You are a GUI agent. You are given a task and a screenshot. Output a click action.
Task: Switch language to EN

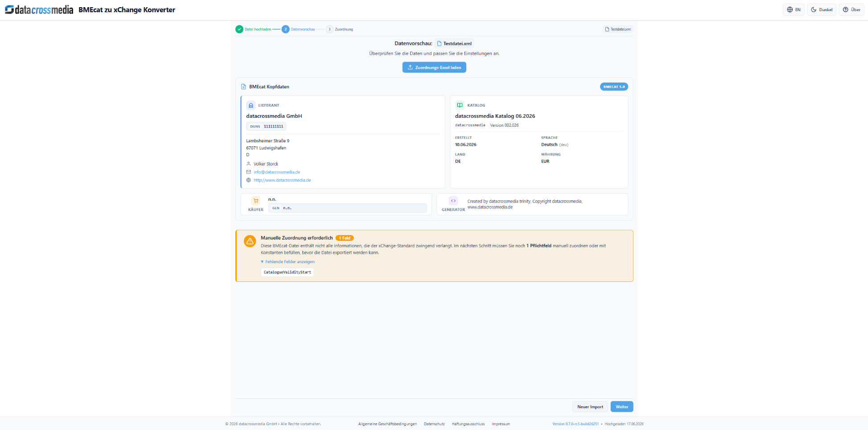click(x=794, y=10)
